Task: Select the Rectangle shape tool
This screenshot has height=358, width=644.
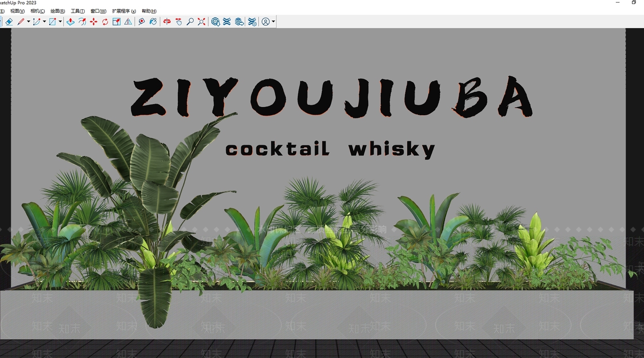Action: 52,22
